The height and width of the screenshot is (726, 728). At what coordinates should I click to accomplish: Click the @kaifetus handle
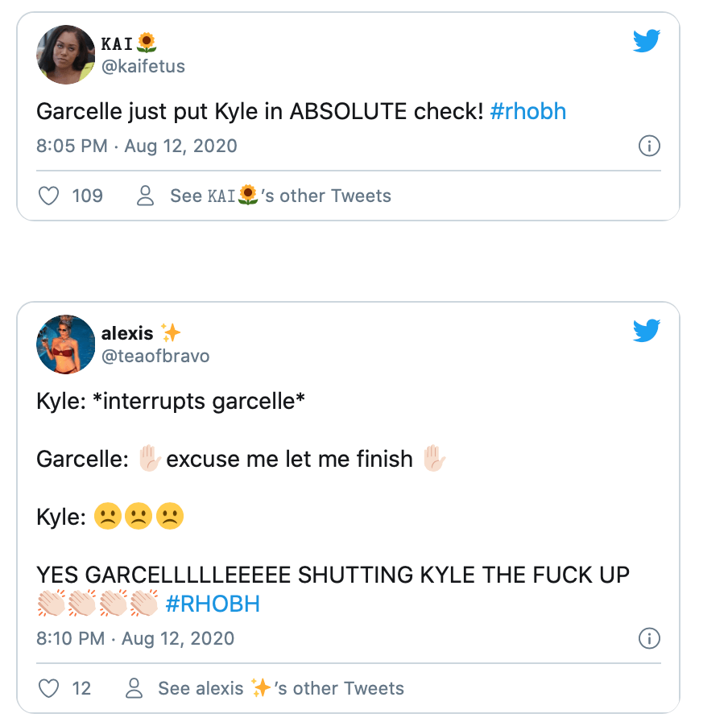[143, 66]
